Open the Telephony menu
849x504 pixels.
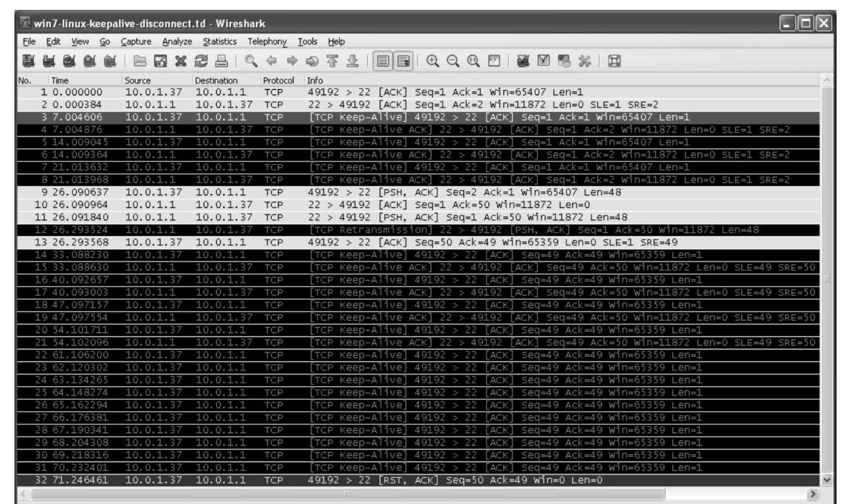(x=267, y=42)
